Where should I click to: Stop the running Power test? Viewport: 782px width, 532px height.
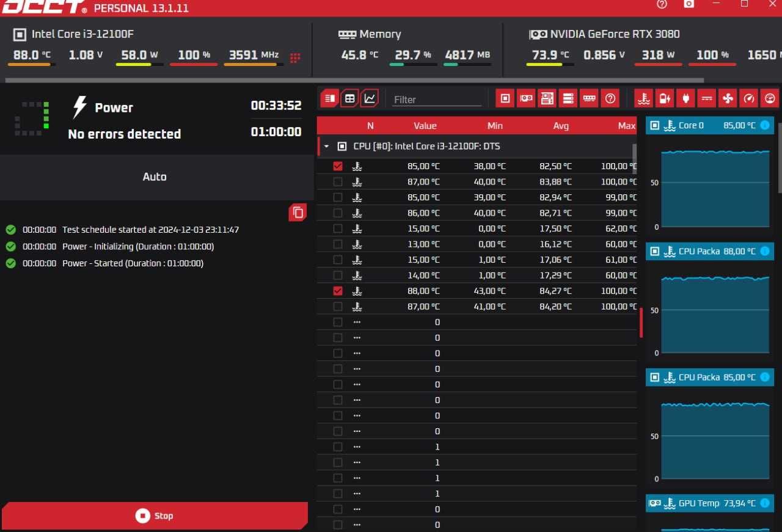point(155,516)
